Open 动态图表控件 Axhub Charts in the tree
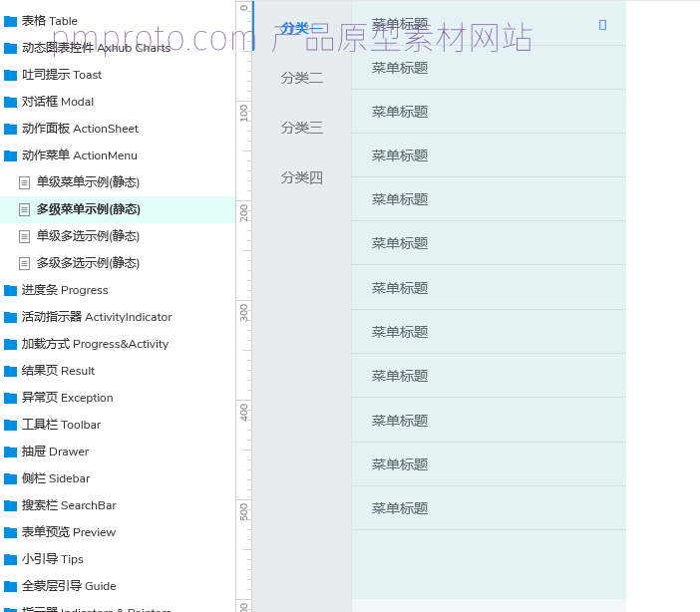700x612 pixels. click(96, 48)
